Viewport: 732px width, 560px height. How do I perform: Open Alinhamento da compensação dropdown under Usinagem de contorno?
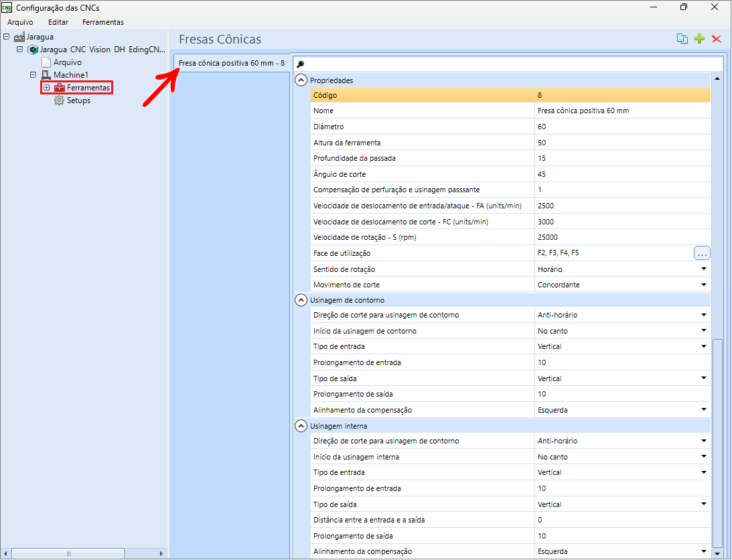click(x=704, y=410)
